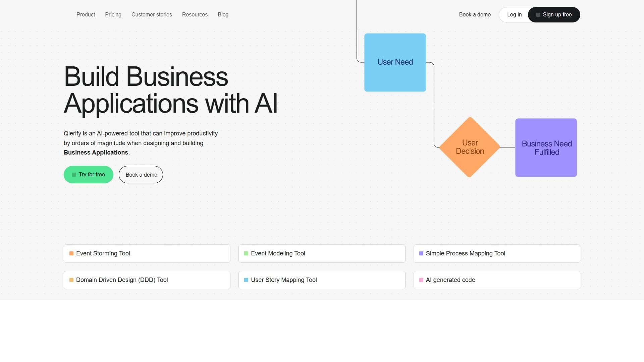Click the orange square beside Event Storming Tool

tap(71, 253)
